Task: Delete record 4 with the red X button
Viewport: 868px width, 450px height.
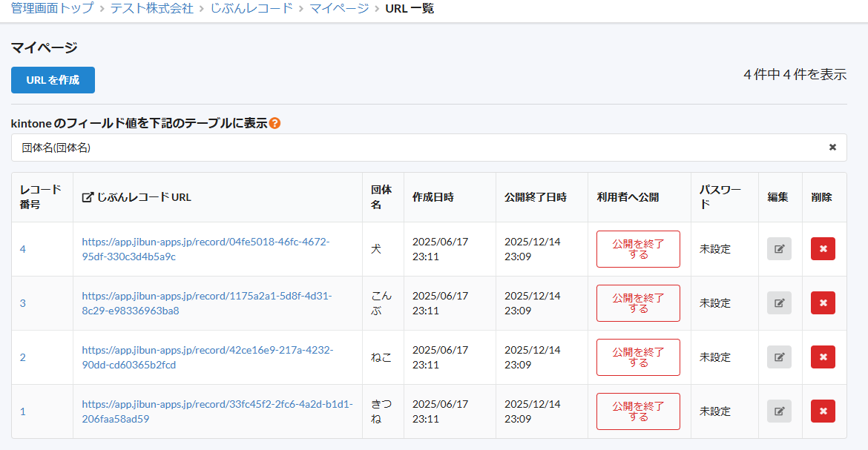Action: click(x=823, y=249)
